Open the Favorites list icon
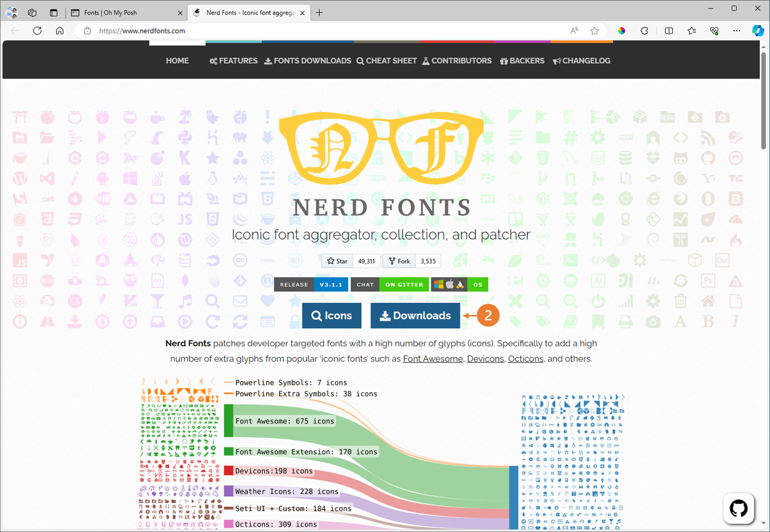 point(692,31)
